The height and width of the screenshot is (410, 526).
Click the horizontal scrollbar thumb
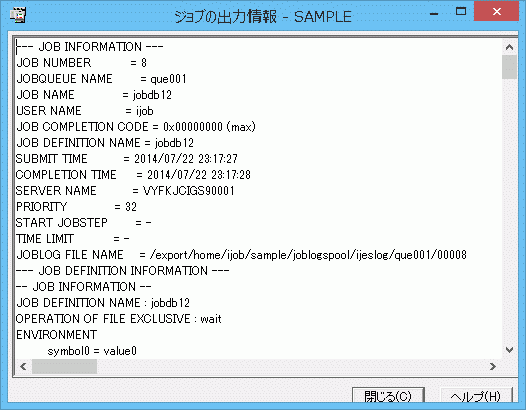pyautogui.click(x=64, y=366)
